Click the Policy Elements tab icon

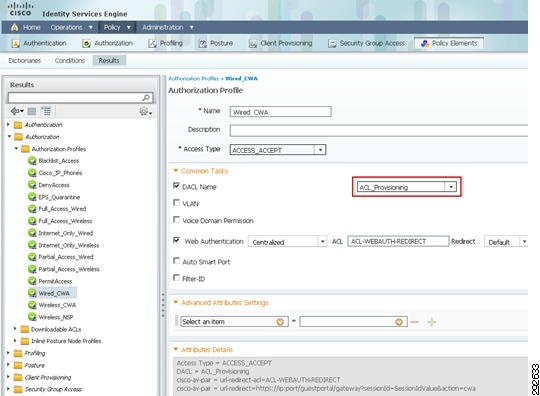click(x=425, y=43)
